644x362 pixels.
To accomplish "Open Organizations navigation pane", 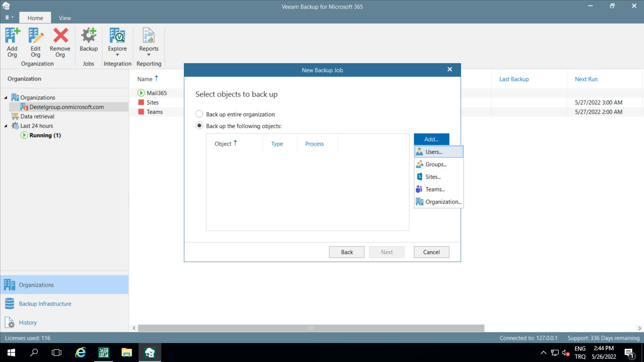I will (x=64, y=285).
